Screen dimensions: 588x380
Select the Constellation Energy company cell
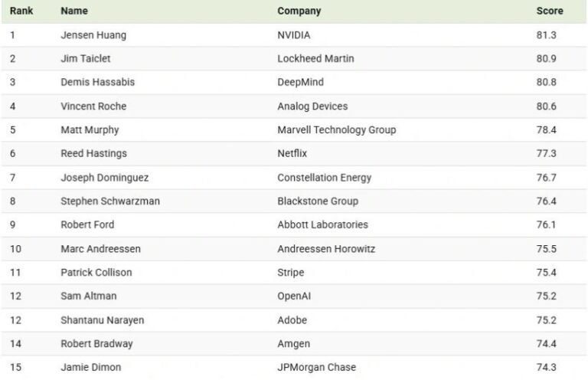point(325,178)
